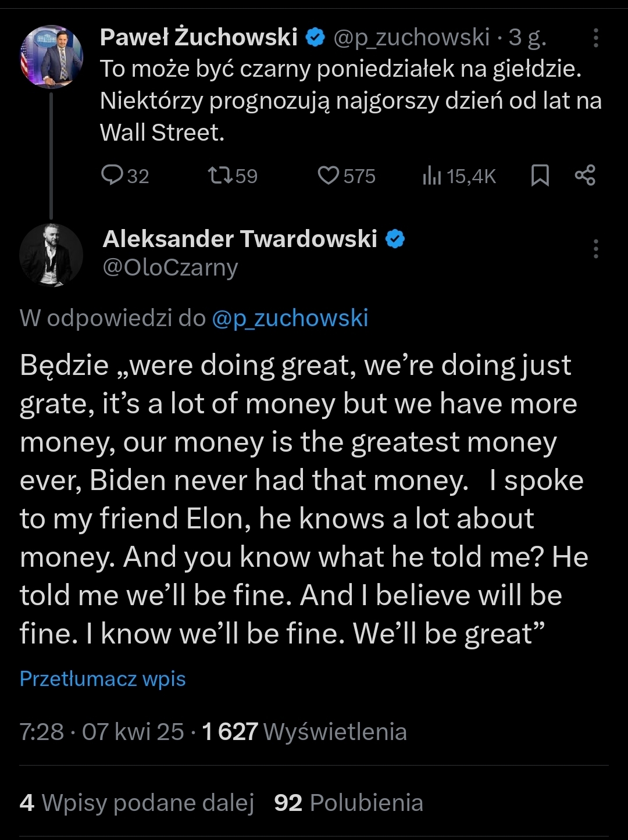Tap verified badge next to Paweł Żuchowski
The image size is (628, 840).
coord(315,38)
